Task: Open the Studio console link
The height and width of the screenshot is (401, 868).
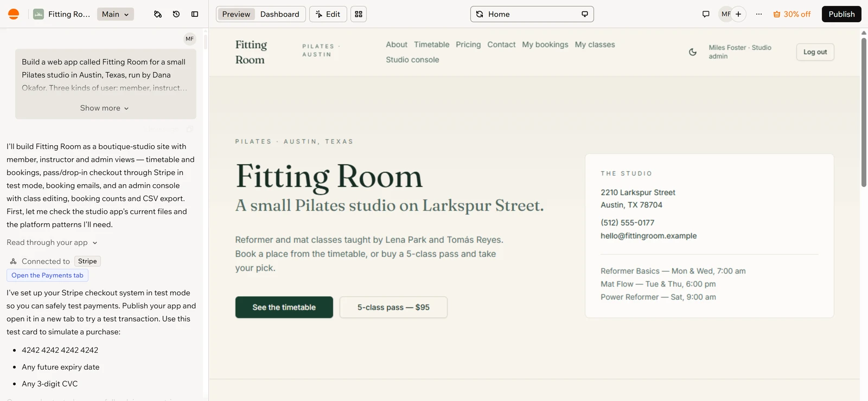Action: coord(412,60)
